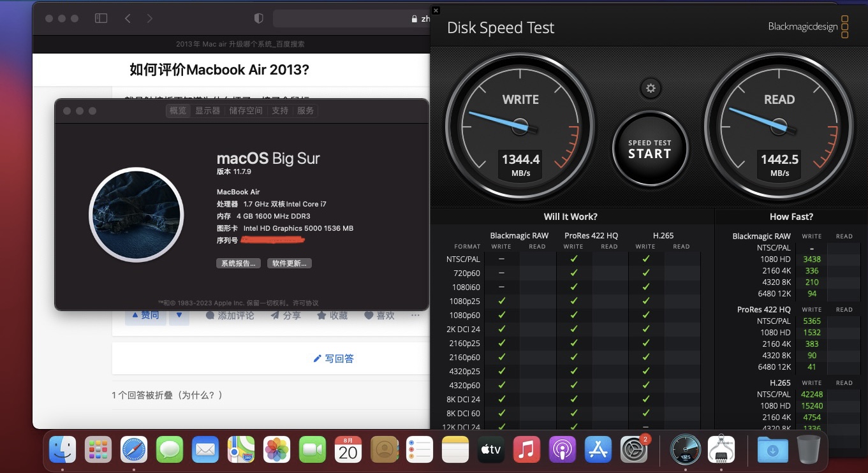This screenshot has height=473, width=868.
Task: Click the macOS Big Sur wallpaper thumbnail
Action: [136, 215]
